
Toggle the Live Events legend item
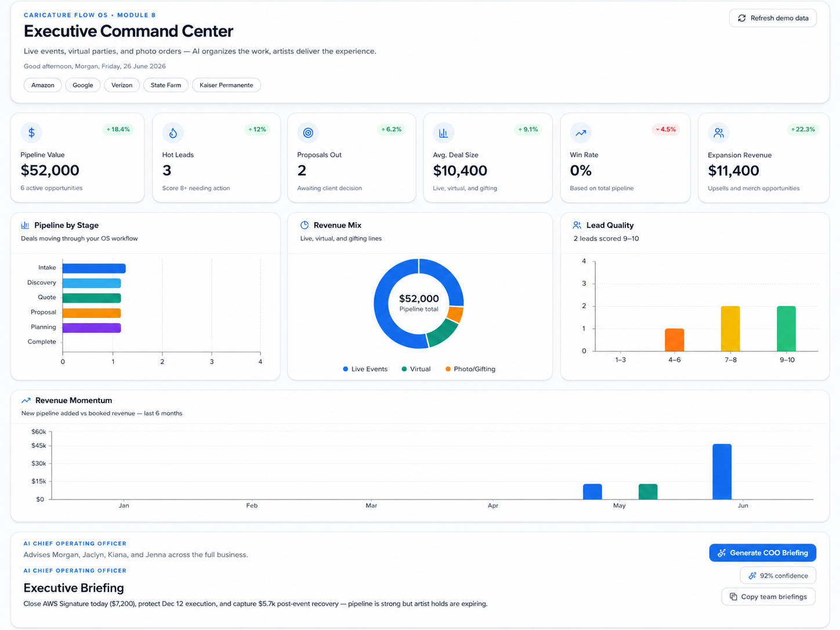pos(365,369)
